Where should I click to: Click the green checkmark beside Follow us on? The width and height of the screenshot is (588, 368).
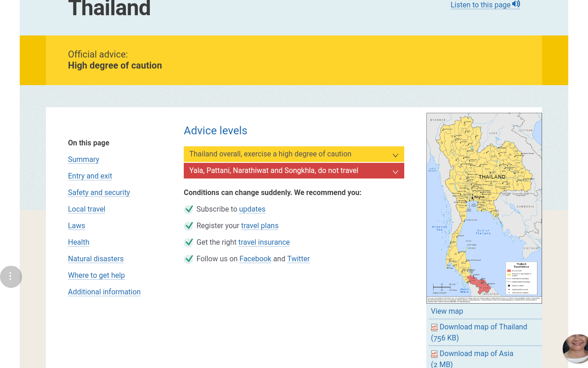[x=188, y=259]
